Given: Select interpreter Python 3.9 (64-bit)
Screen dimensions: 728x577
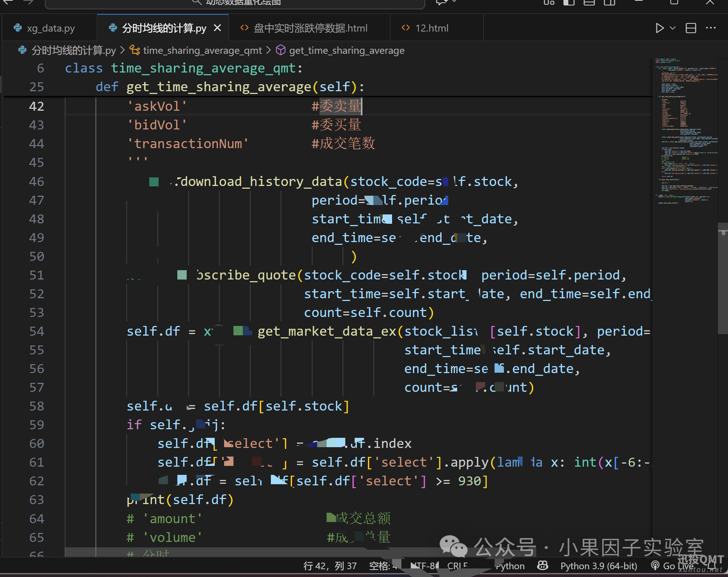Looking at the screenshot, I should 599,566.
